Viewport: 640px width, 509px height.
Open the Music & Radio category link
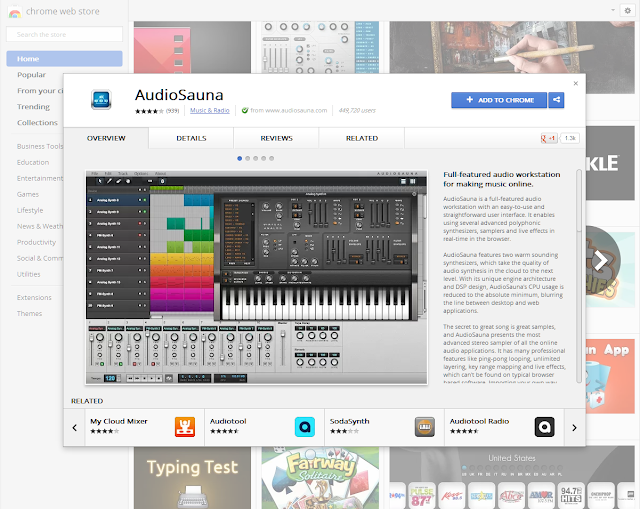pos(210,111)
